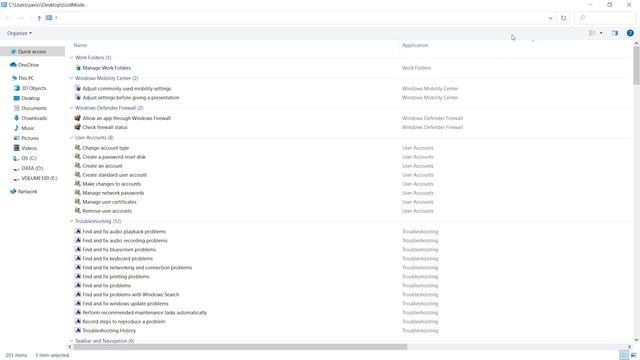Open address bar history dropdown
The width and height of the screenshot is (640, 360).
(x=550, y=18)
